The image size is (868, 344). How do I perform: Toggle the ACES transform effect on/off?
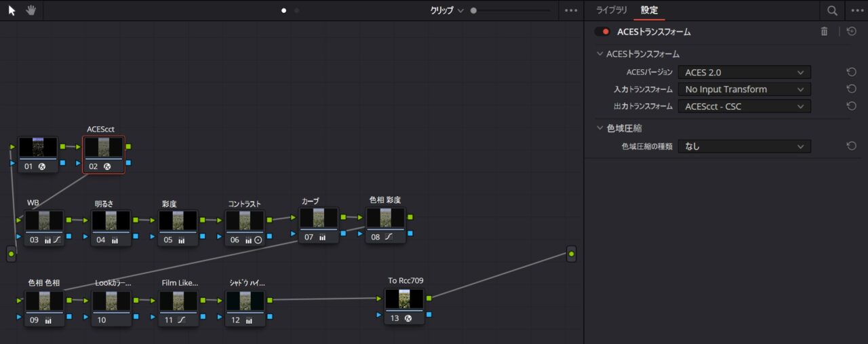[601, 32]
